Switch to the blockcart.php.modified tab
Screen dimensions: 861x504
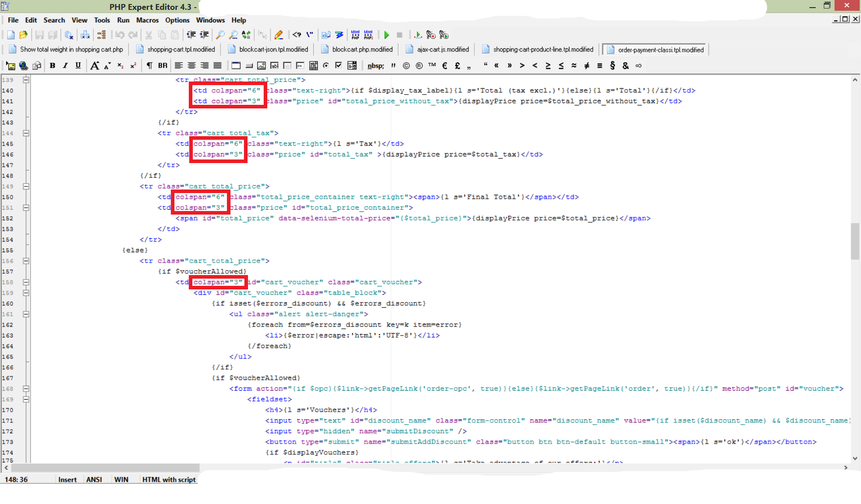(362, 50)
